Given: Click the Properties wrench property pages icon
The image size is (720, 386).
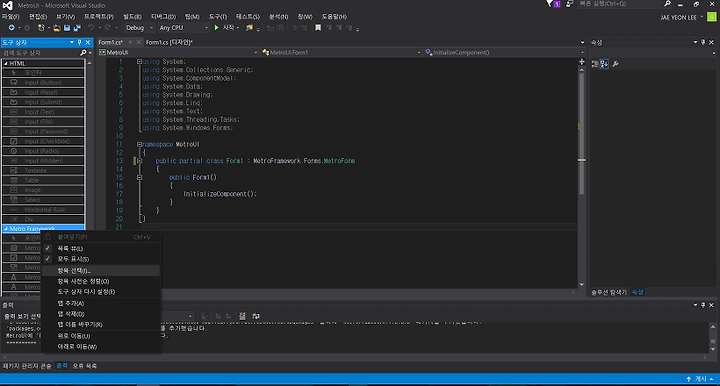Looking at the screenshot, I should coord(615,64).
